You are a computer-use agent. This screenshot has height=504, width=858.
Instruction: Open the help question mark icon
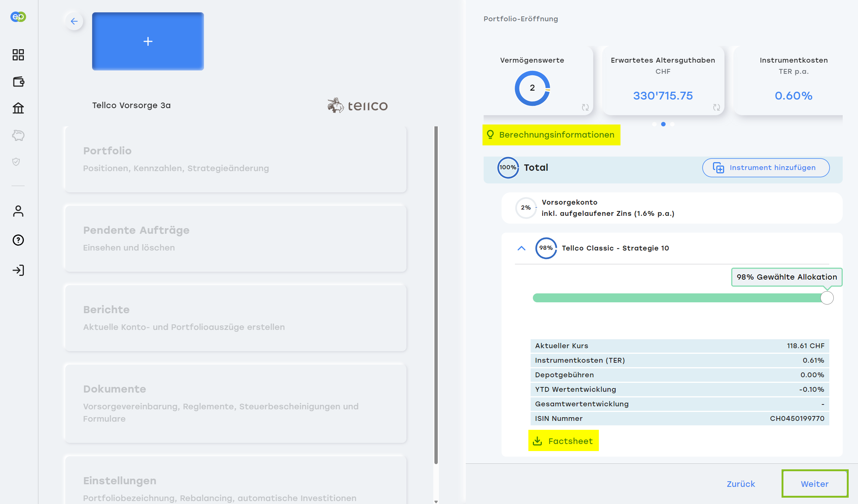coord(18,240)
